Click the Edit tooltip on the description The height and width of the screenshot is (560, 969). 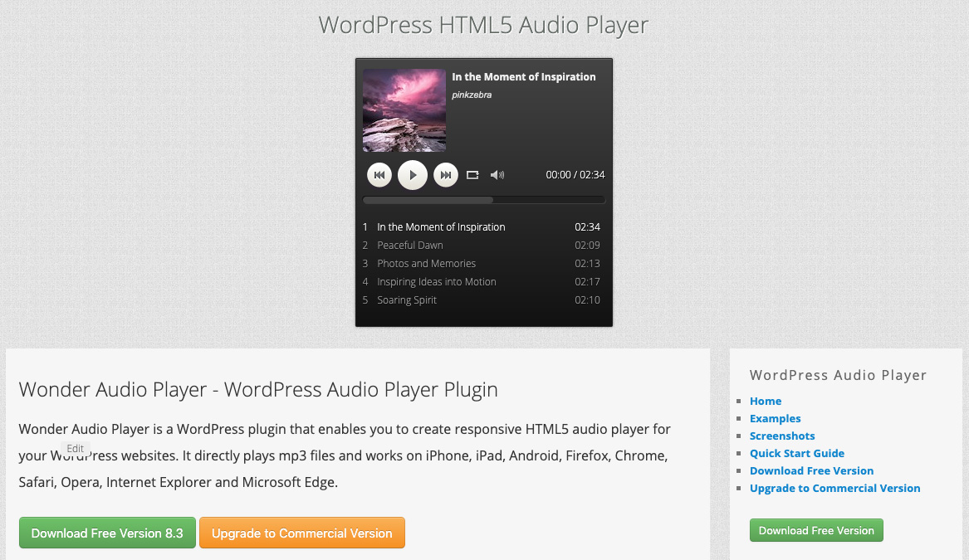click(x=76, y=448)
